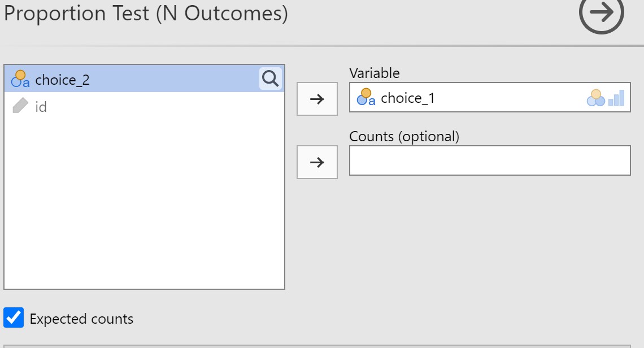The width and height of the screenshot is (644, 348).
Task: Click the Proportion Test (N Outcomes) title
Action: pos(146,13)
